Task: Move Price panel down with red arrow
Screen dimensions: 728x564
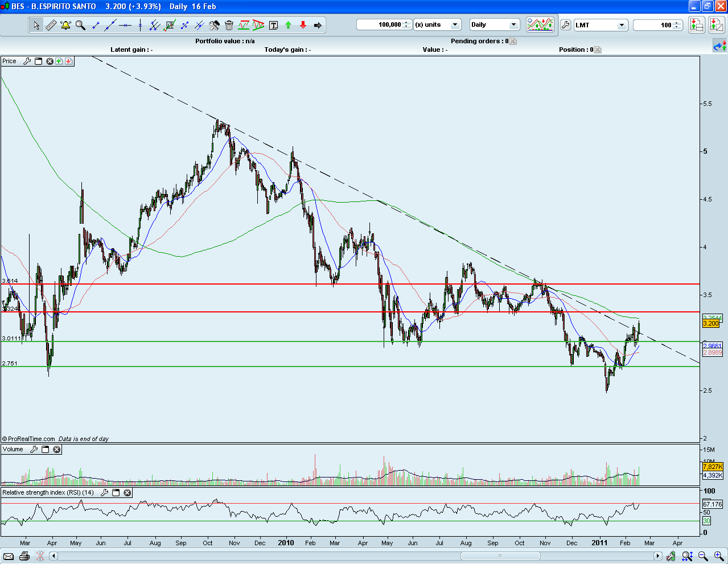Action: coord(68,61)
